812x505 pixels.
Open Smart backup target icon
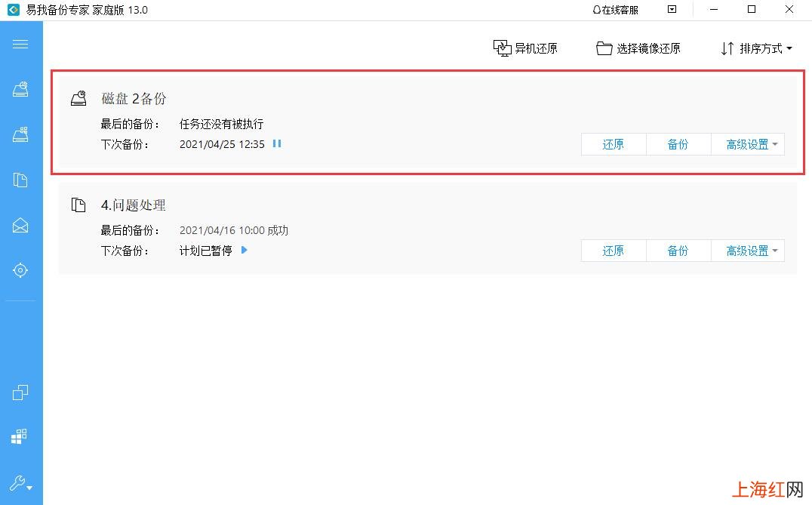20,270
